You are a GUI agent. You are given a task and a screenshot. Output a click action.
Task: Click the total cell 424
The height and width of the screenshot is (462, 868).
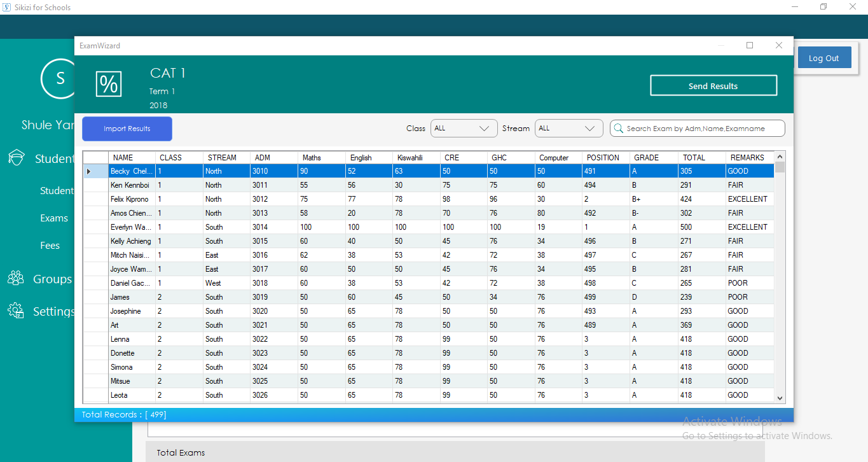[x=701, y=199]
